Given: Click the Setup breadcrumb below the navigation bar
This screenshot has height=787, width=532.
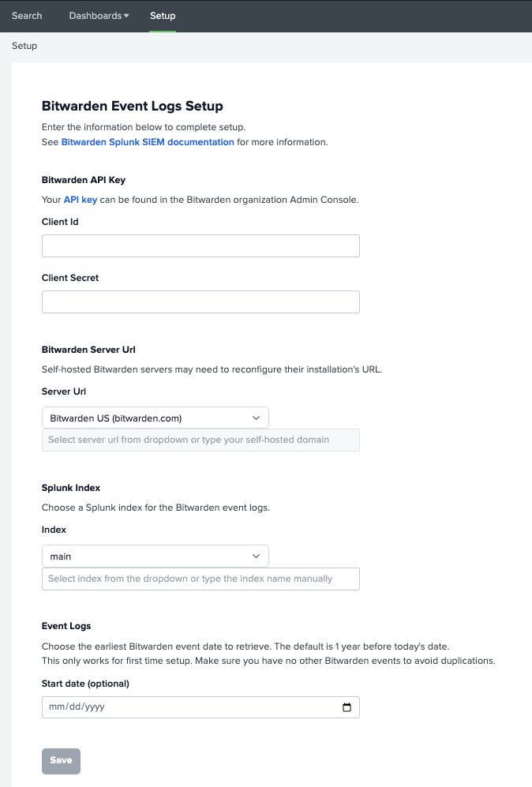Looking at the screenshot, I should [24, 46].
